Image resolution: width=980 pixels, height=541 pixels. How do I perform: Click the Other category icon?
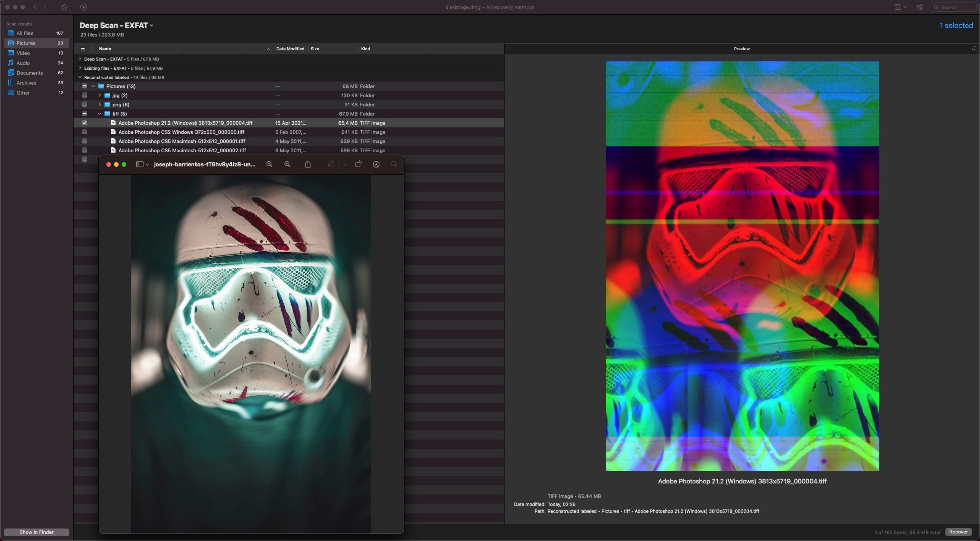[x=11, y=93]
